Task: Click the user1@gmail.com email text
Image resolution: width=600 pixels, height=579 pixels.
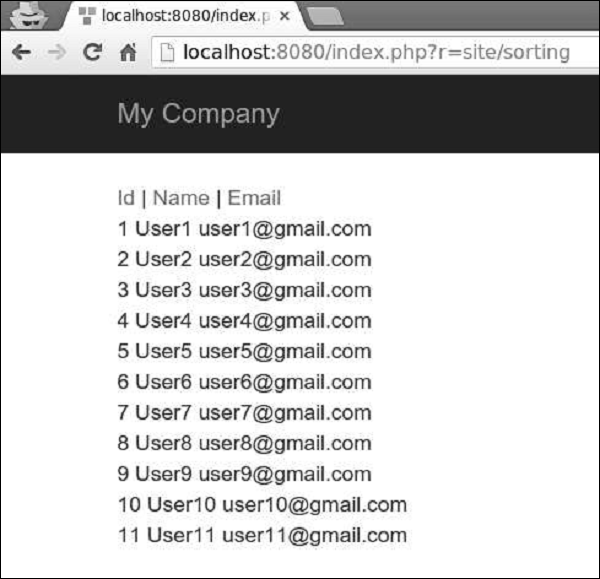Action: [x=285, y=229]
